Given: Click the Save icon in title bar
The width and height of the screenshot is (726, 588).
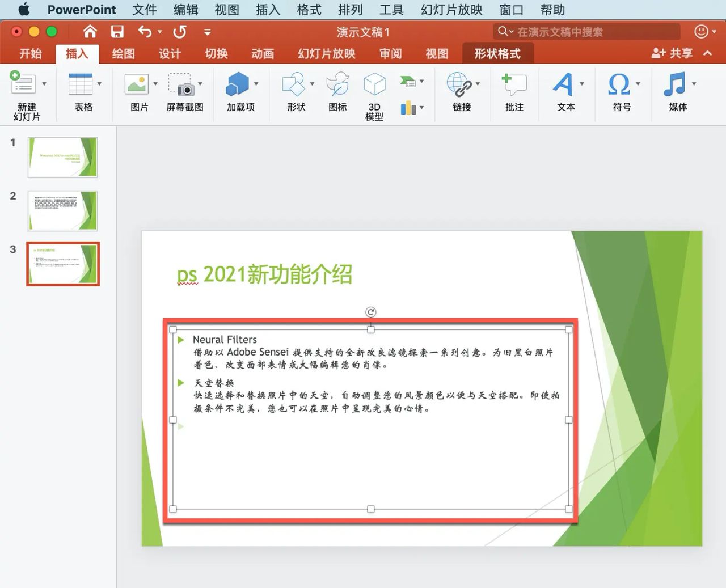Looking at the screenshot, I should (x=117, y=32).
